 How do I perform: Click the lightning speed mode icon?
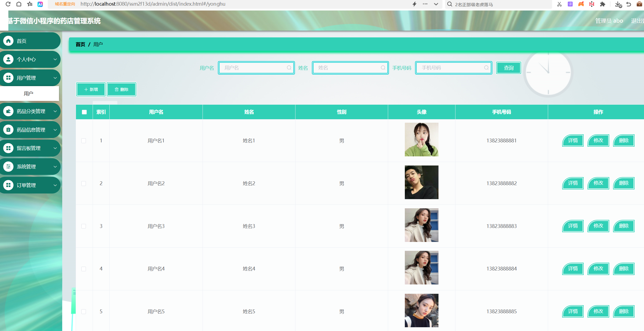pos(415,4)
